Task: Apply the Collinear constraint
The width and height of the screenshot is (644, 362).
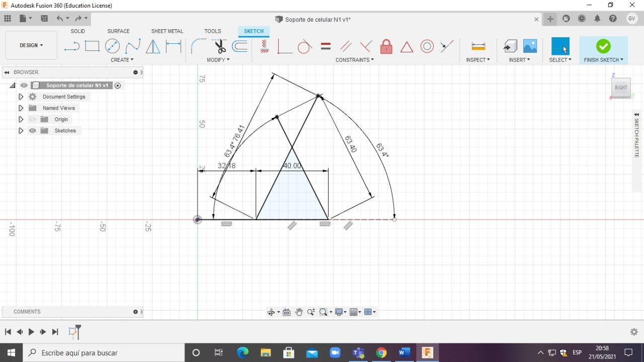Action: (447, 46)
